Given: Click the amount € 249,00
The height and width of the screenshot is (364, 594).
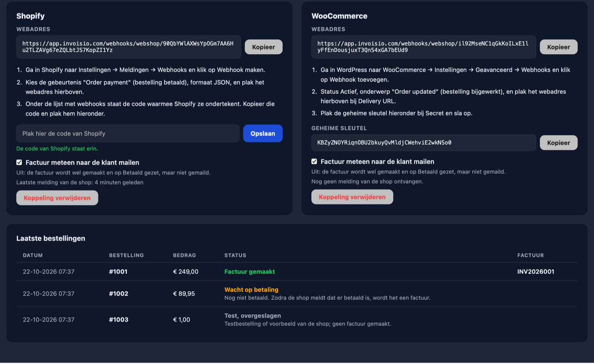Looking at the screenshot, I should [x=186, y=272].
